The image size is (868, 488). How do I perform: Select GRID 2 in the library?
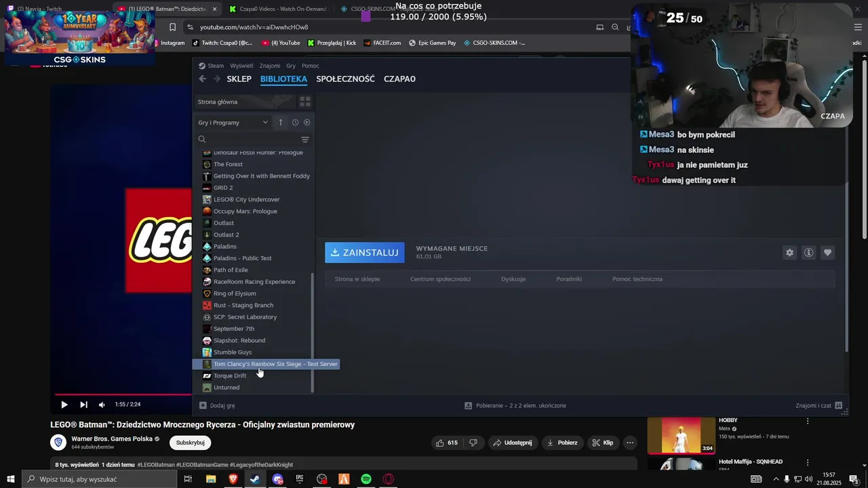pyautogui.click(x=223, y=188)
